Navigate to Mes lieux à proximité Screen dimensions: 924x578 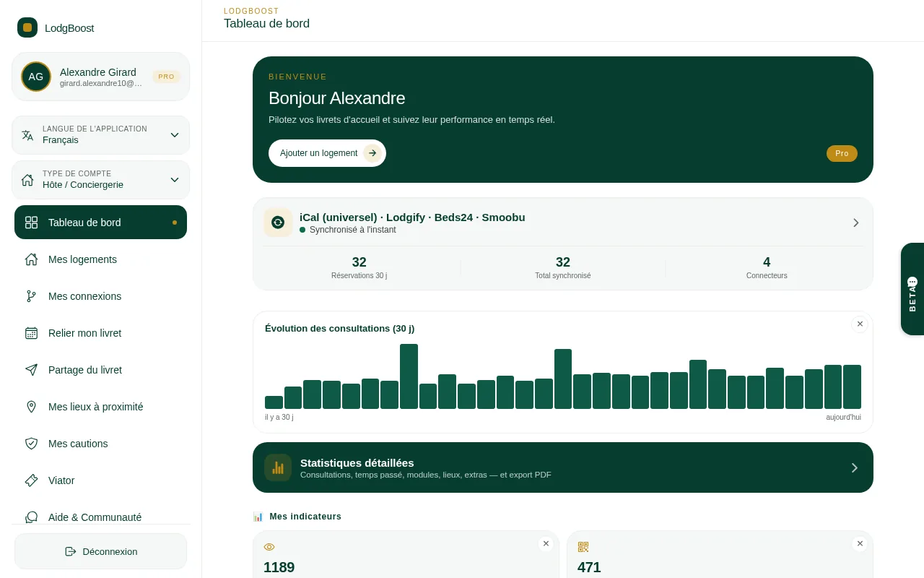[x=100, y=407]
